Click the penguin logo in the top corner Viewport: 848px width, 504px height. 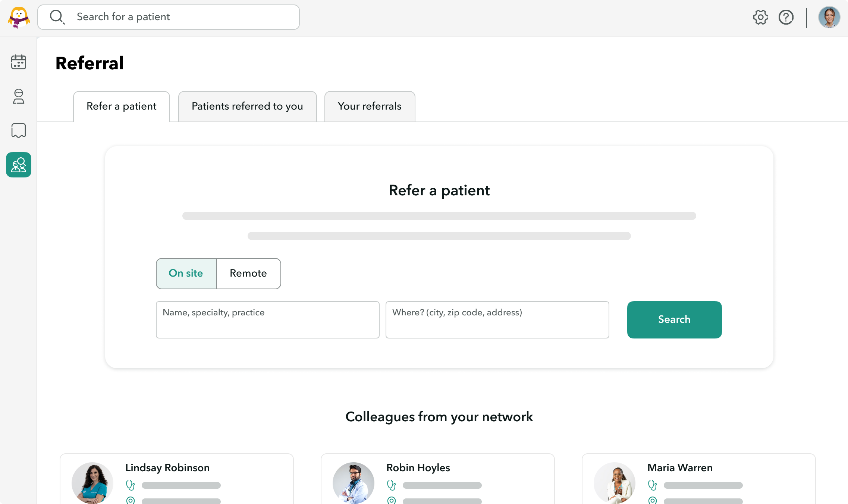18,17
